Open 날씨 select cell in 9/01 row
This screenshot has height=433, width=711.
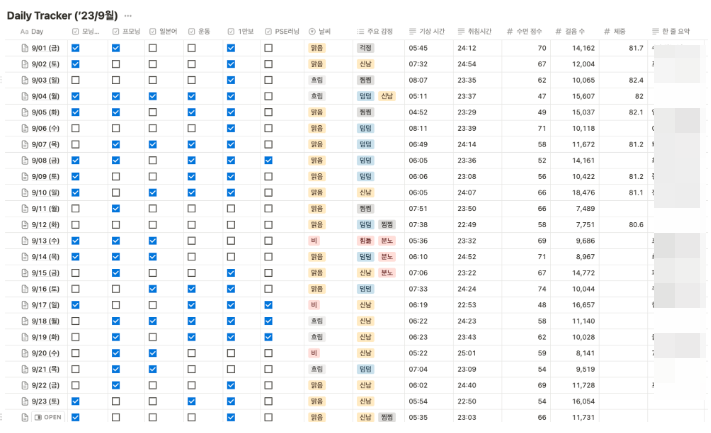coord(329,48)
